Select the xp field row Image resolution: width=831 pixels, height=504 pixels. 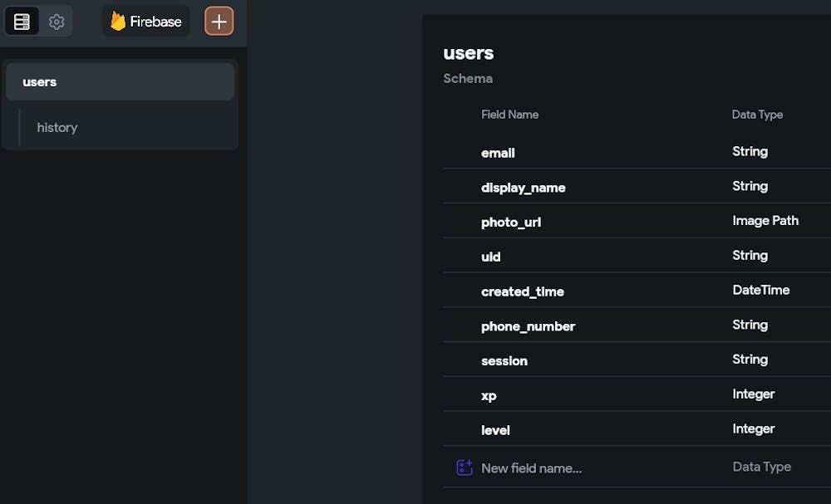(489, 396)
